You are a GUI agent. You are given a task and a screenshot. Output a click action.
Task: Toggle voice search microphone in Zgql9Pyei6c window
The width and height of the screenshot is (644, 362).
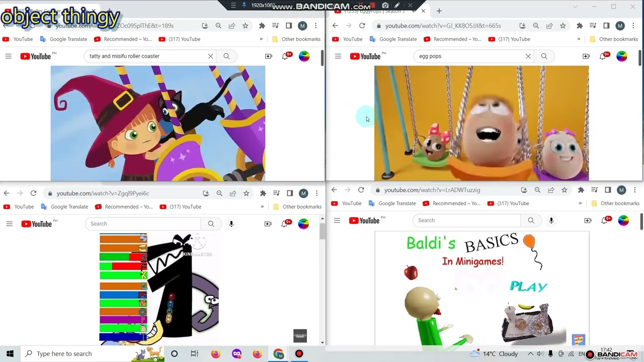[231, 224]
